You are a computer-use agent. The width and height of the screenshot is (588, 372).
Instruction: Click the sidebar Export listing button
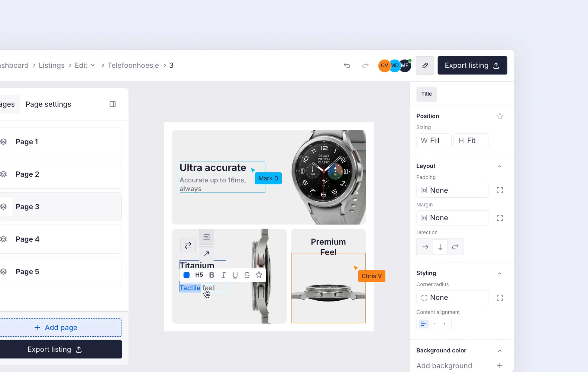click(61, 349)
